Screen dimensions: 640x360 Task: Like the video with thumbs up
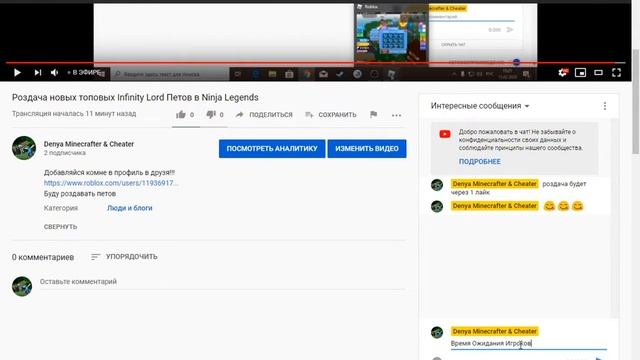pos(180,115)
